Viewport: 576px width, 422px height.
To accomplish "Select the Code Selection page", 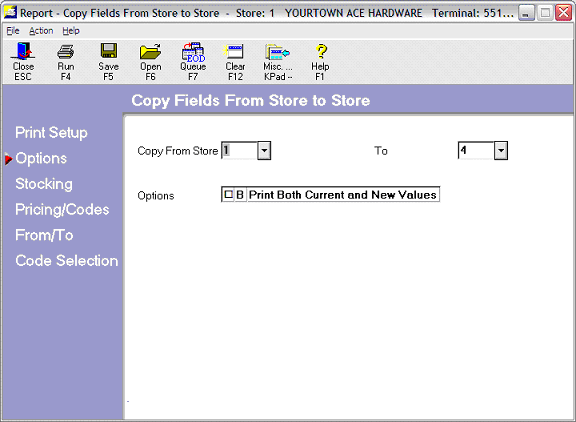I will pyautogui.click(x=67, y=261).
